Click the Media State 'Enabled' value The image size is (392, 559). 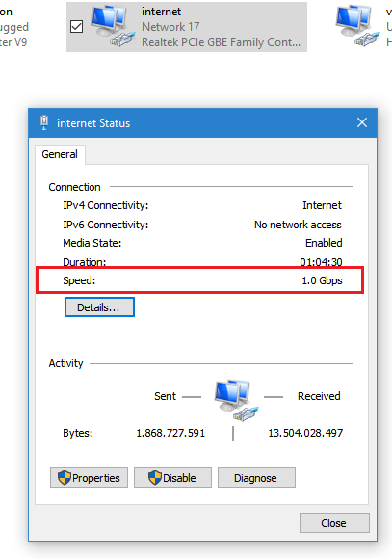[x=324, y=243]
